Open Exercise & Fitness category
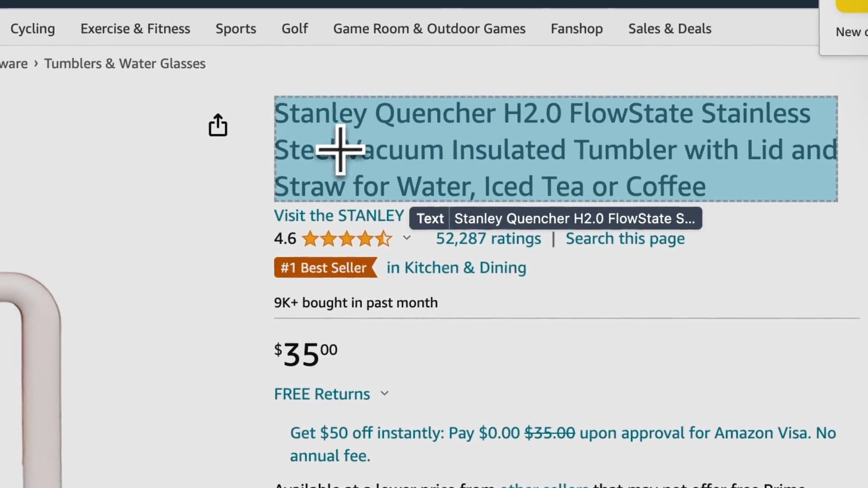The image size is (868, 488). tap(135, 28)
